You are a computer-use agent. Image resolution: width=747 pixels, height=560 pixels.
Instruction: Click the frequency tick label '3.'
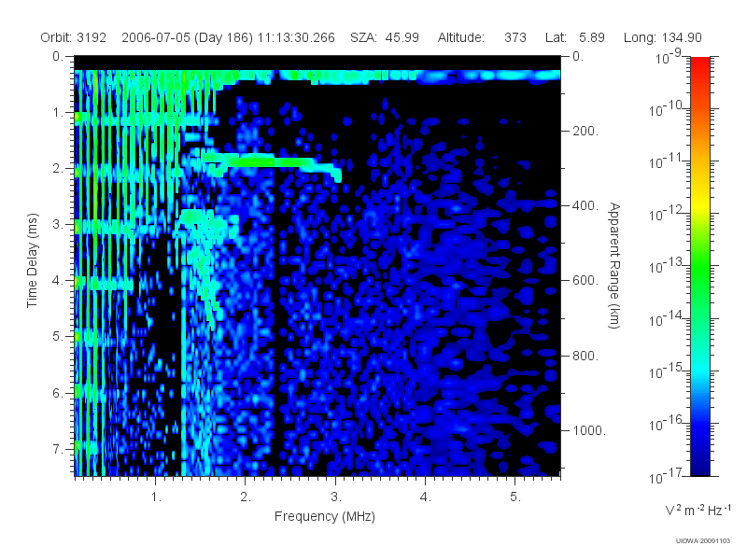tap(336, 497)
